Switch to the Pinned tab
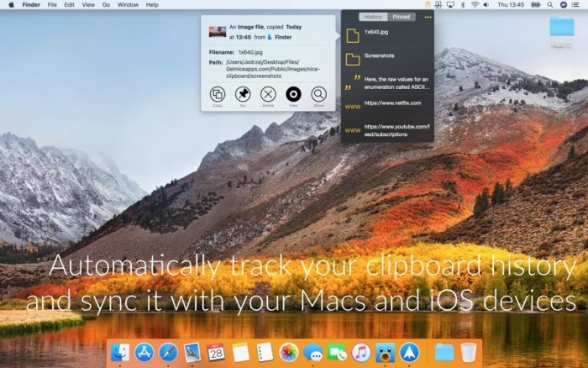 402,17
